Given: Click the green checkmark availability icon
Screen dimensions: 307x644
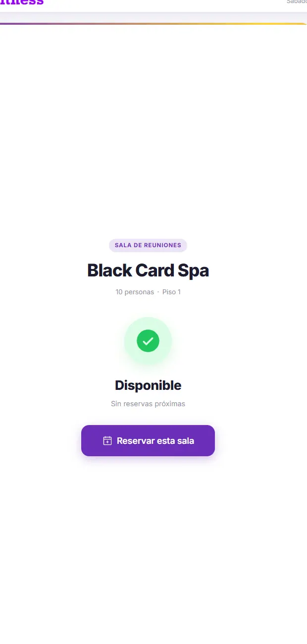Looking at the screenshot, I should tap(148, 341).
